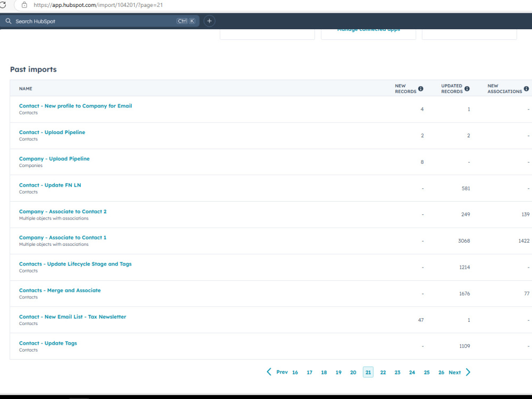Go to page 26 of past imports

(x=441, y=372)
